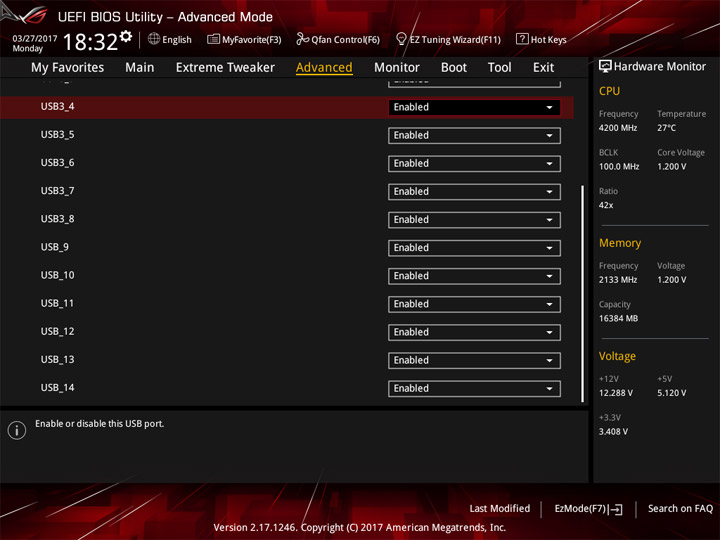The height and width of the screenshot is (540, 720).
Task: Change the USB3_7 dropdown value
Action: pyautogui.click(x=474, y=191)
